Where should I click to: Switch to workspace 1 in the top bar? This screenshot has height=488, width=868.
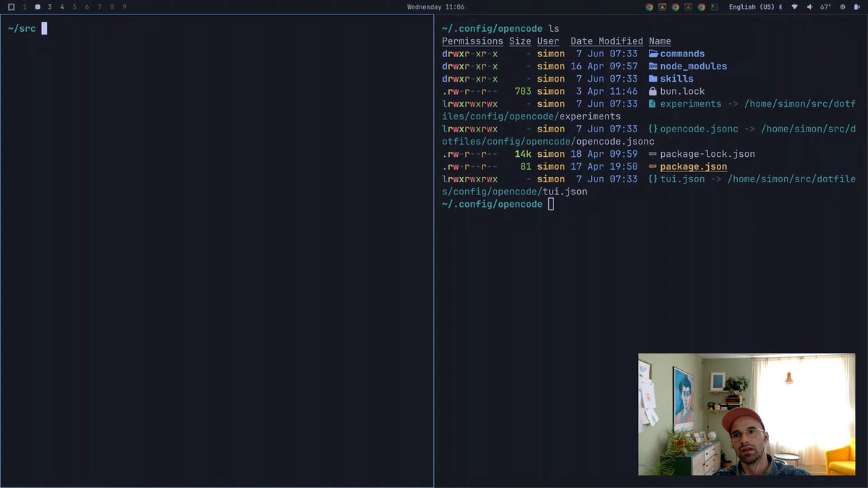point(25,7)
